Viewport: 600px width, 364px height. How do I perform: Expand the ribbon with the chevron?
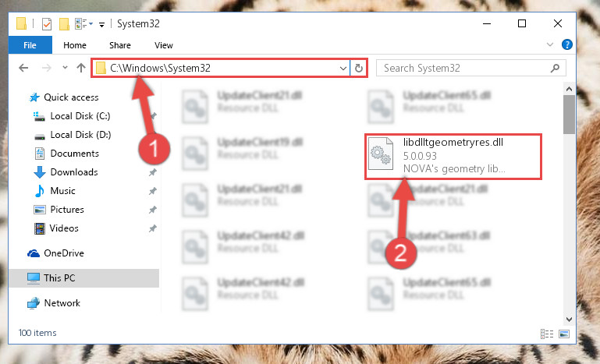pos(550,44)
